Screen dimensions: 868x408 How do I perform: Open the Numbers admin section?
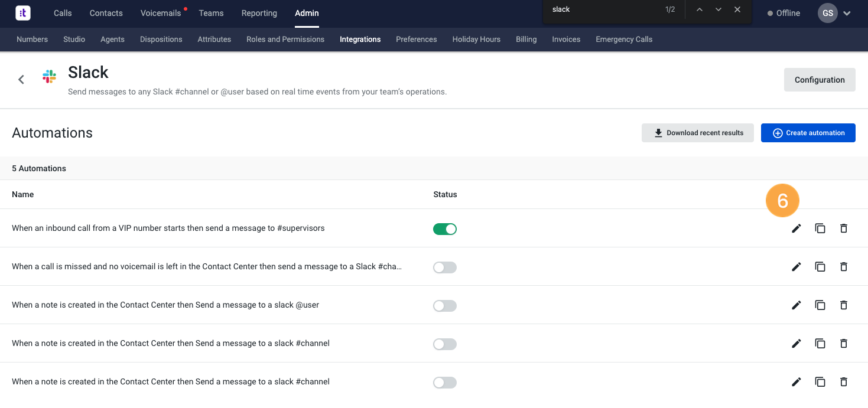(32, 39)
